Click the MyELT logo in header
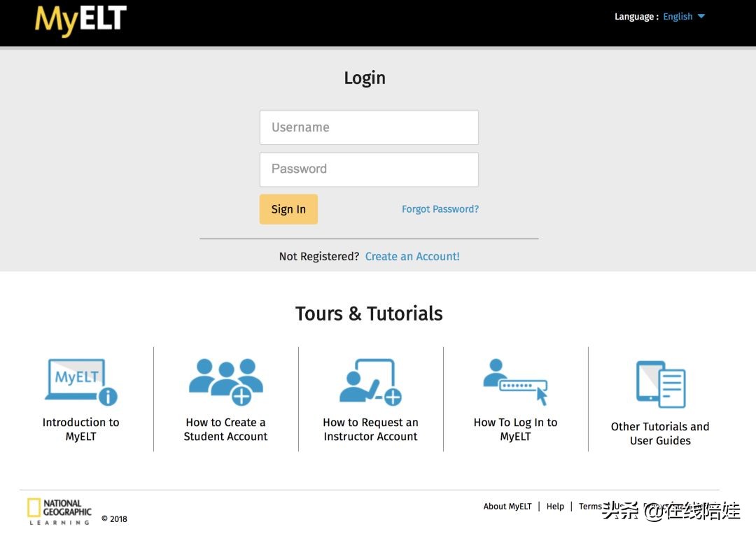The width and height of the screenshot is (756, 536). (x=80, y=20)
